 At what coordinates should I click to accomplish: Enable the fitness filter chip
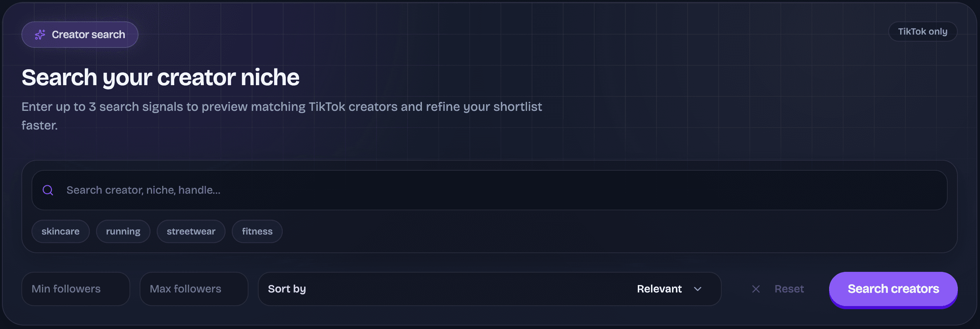click(x=257, y=231)
